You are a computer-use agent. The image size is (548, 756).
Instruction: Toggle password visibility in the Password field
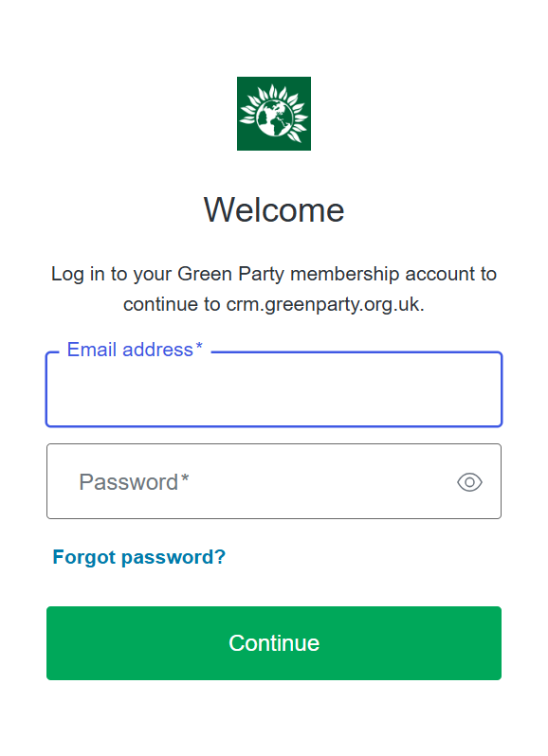point(469,481)
